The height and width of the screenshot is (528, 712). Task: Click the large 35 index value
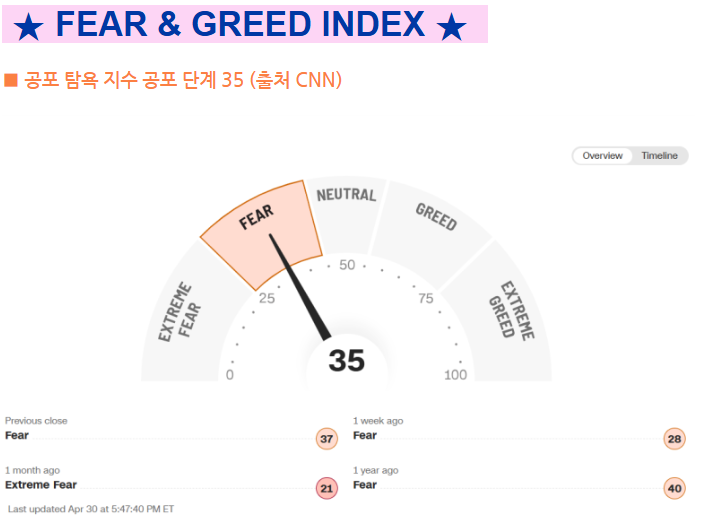click(x=346, y=361)
